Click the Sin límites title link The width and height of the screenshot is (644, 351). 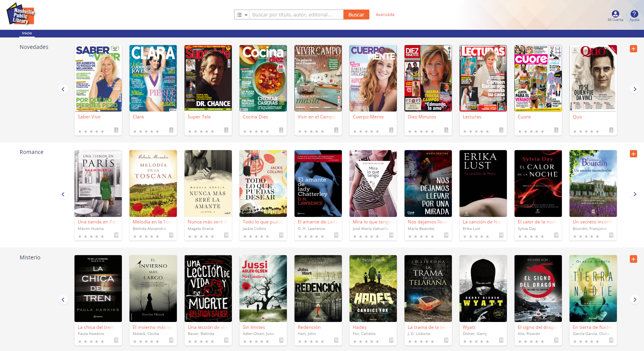254,327
